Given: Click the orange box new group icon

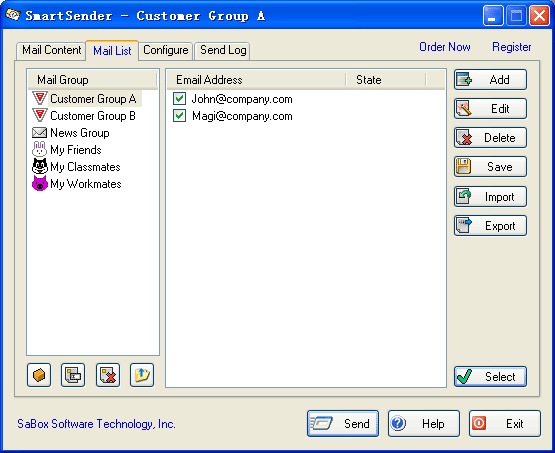Looking at the screenshot, I should tap(39, 375).
